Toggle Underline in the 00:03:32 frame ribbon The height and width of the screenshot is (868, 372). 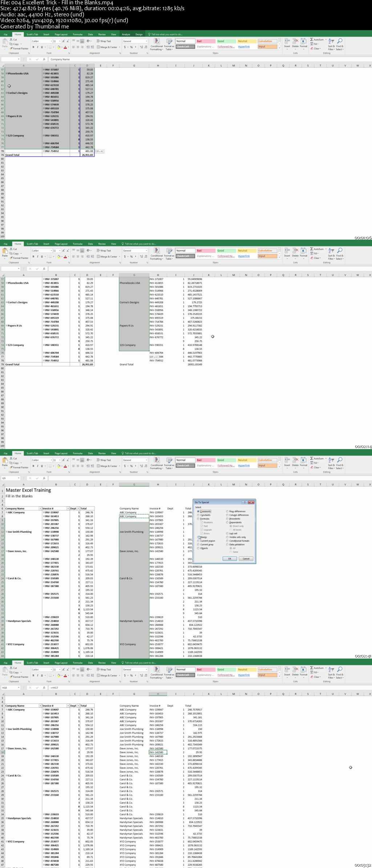[x=42, y=676]
